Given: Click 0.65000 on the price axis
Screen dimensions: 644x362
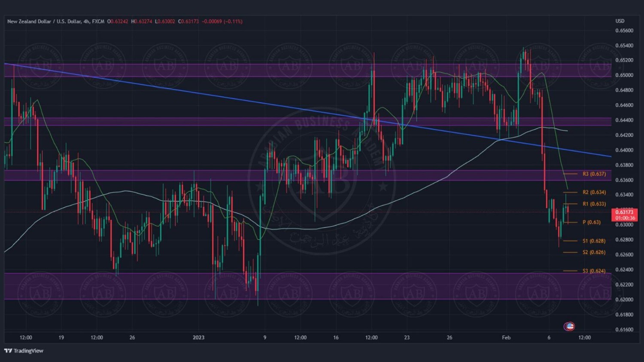Looking at the screenshot, I should click(624, 75).
